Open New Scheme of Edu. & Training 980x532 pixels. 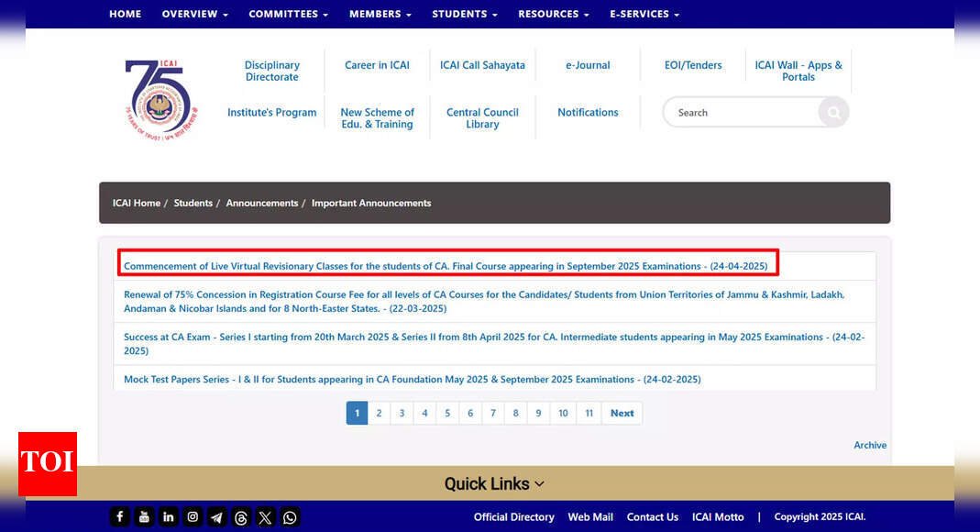(377, 118)
